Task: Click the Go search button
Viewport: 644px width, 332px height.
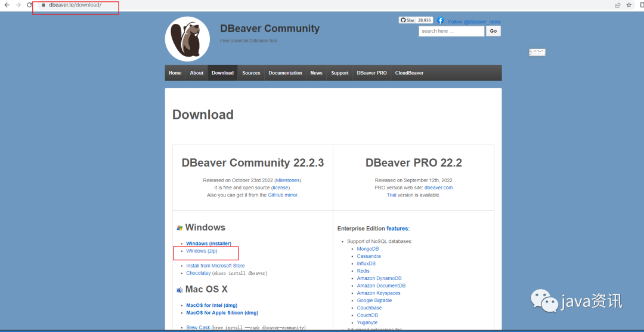Action: [x=493, y=31]
